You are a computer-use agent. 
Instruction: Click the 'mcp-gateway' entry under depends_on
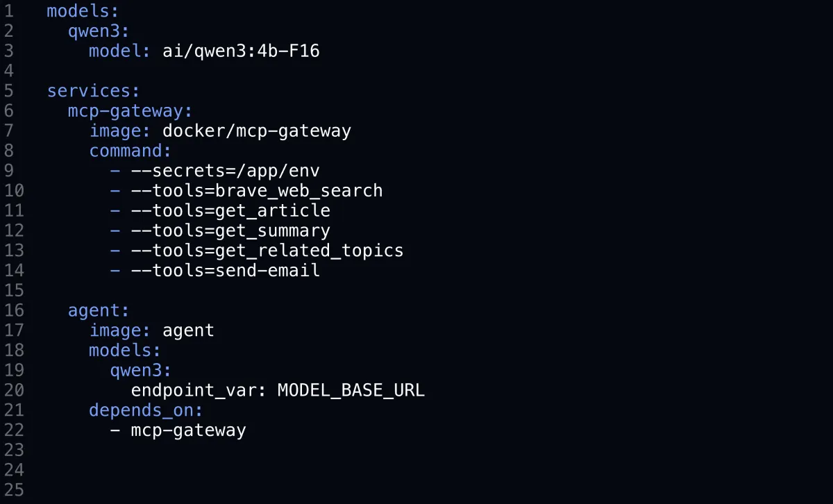188,430
